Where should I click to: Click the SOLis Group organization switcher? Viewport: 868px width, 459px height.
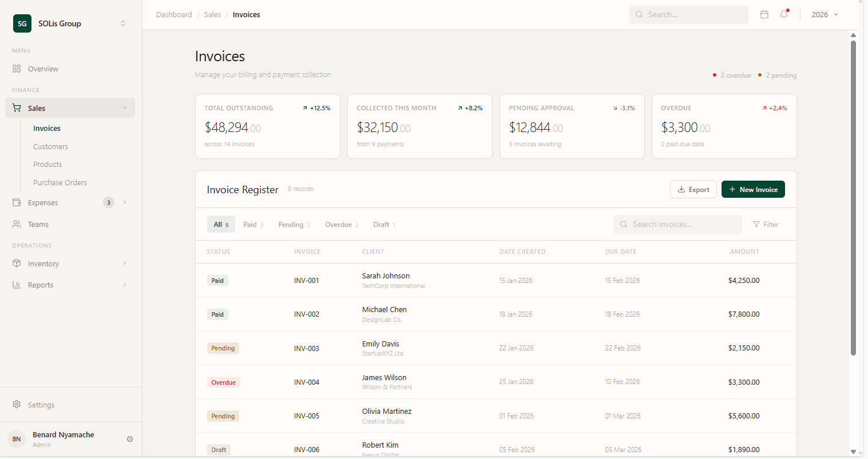(69, 23)
